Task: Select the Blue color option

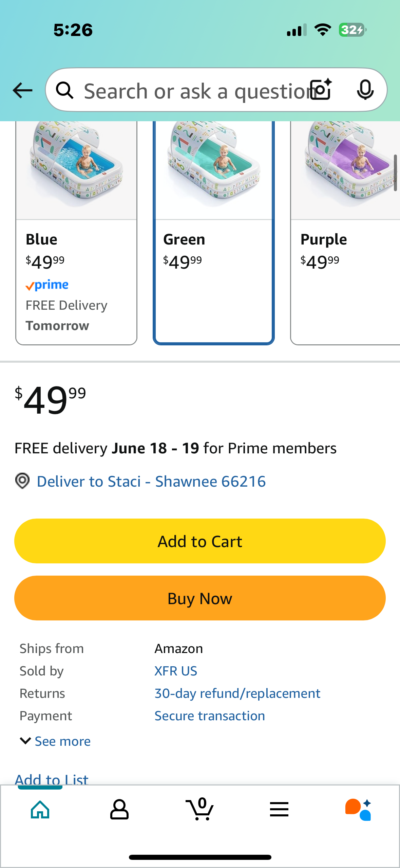Action: pyautogui.click(x=76, y=233)
